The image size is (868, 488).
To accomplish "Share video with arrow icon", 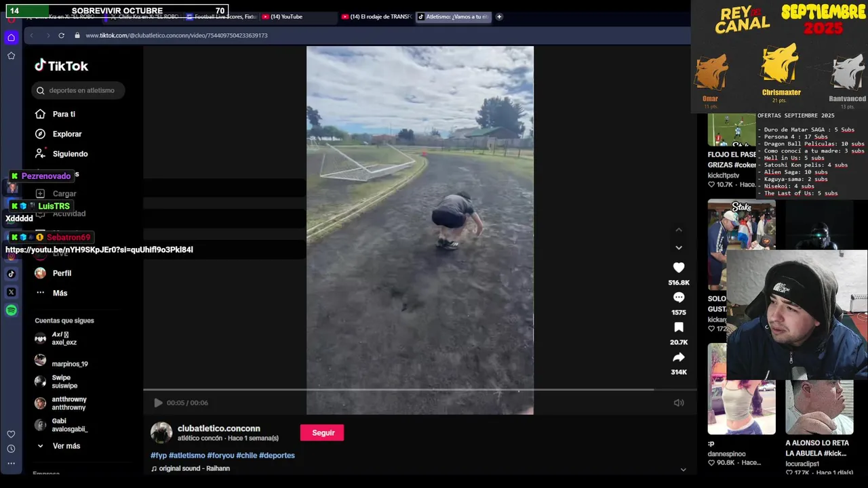I will click(679, 357).
